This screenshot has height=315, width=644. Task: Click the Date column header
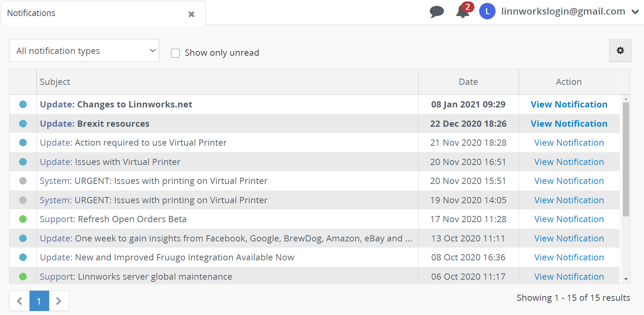[x=468, y=82]
